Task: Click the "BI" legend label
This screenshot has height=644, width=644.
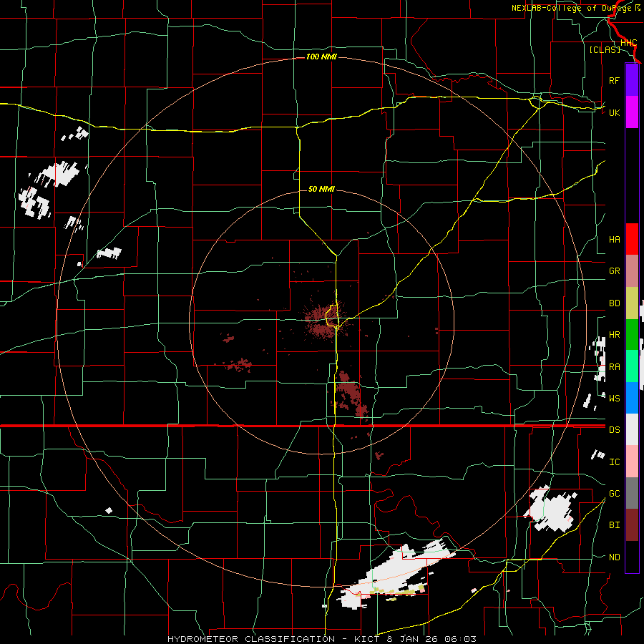Action: coord(614,525)
